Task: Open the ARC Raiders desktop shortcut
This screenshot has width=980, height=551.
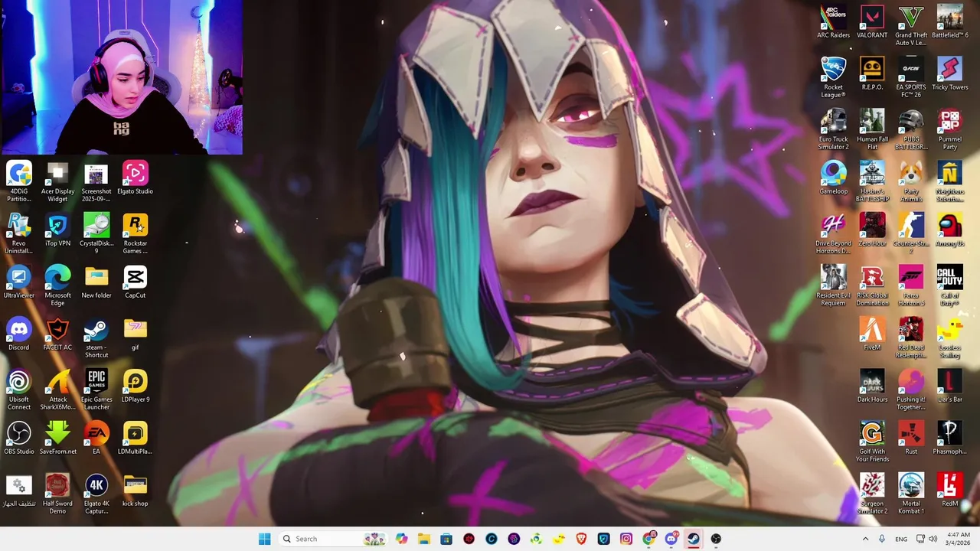Action: [833, 22]
